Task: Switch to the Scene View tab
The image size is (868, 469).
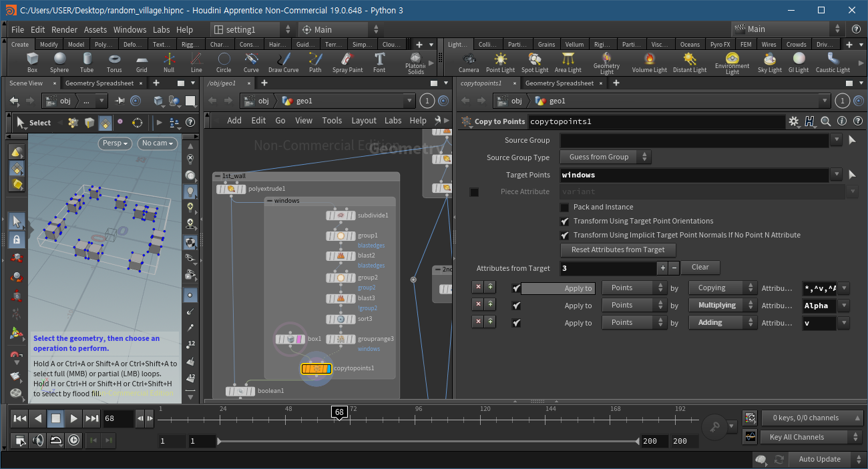Action: pyautogui.click(x=25, y=83)
